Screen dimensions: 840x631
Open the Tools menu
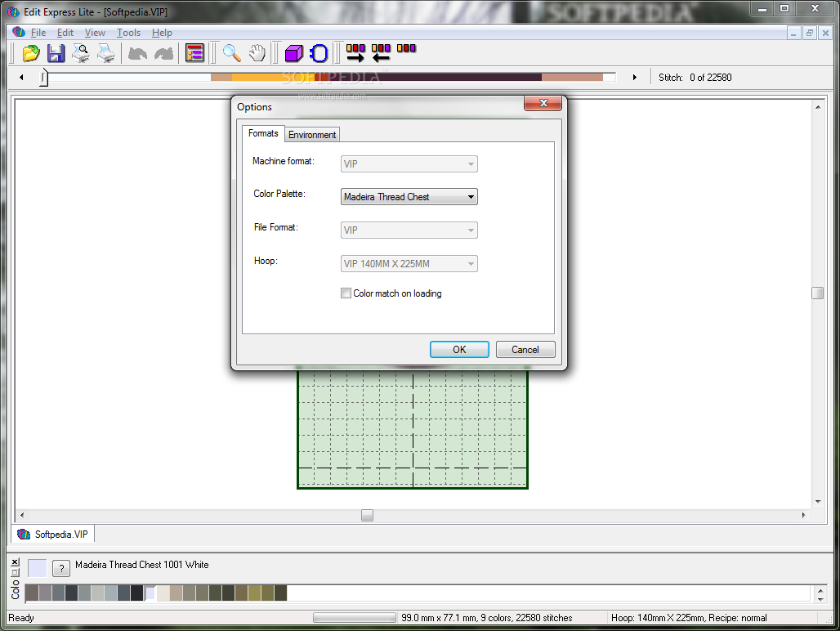click(x=128, y=33)
